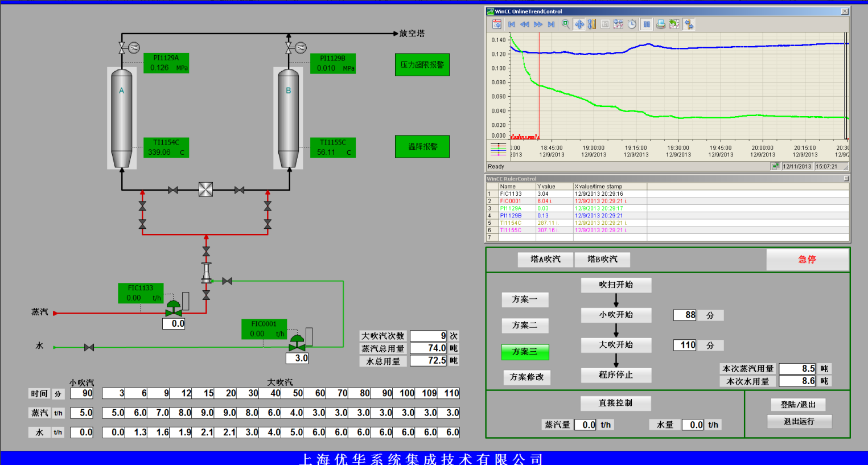Jump to first data record in trend

click(511, 24)
